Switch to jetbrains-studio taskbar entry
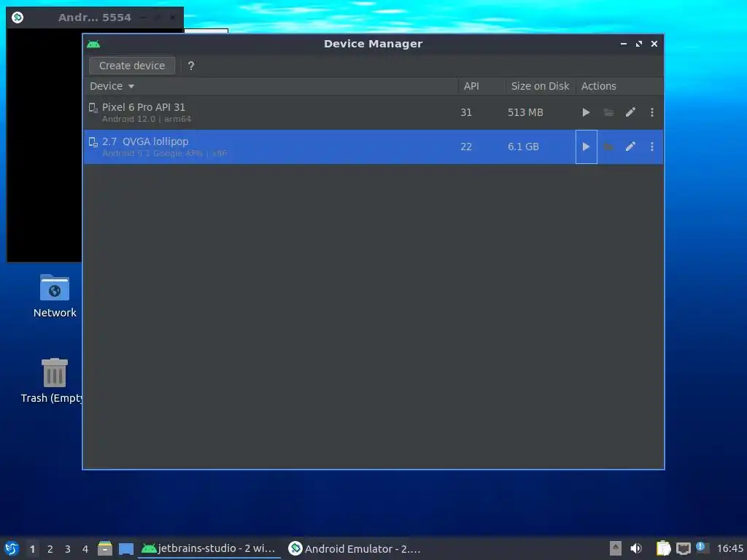This screenshot has height=560, width=747. tap(209, 548)
